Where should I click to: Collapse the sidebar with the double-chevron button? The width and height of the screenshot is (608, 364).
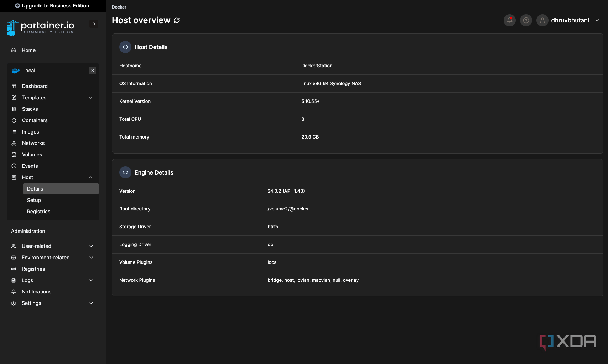[x=94, y=24]
